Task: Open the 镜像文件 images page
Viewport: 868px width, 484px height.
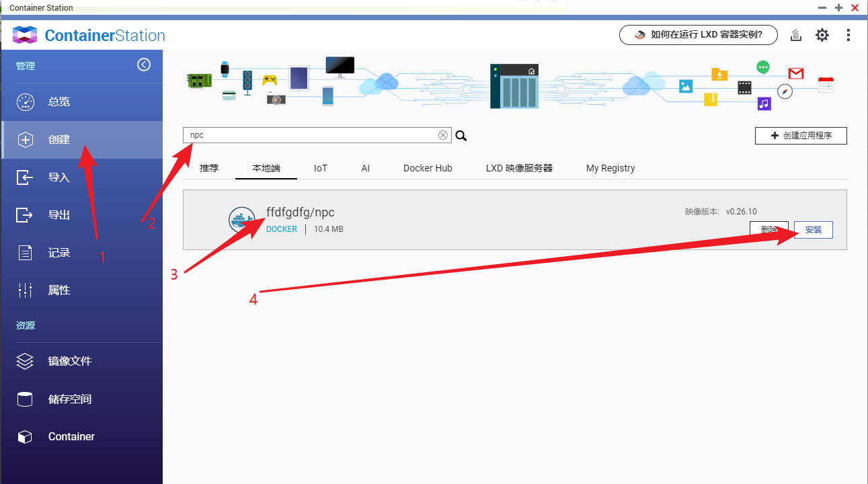Action: tap(81, 361)
